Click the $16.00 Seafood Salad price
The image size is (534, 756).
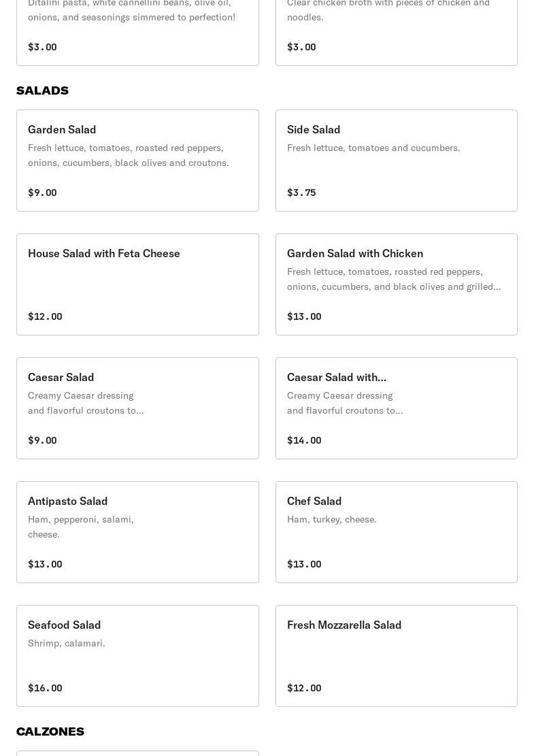pyautogui.click(x=45, y=688)
